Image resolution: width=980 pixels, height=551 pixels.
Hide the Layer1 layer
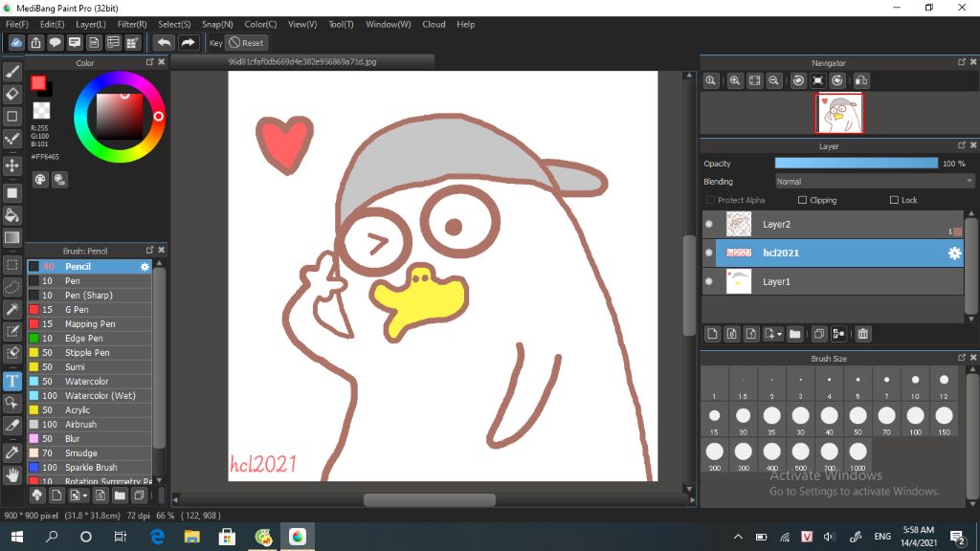(709, 282)
